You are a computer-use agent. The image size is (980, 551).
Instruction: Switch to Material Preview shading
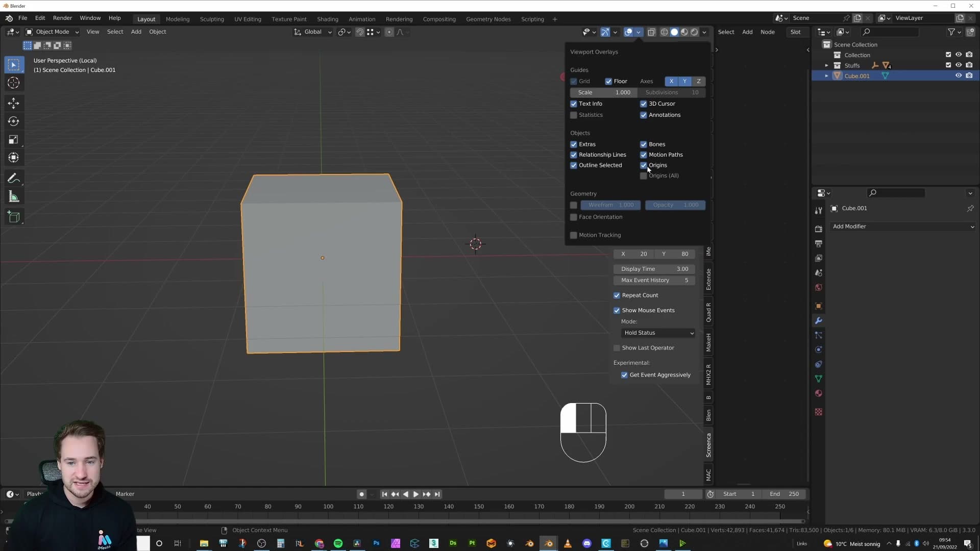pyautogui.click(x=684, y=32)
